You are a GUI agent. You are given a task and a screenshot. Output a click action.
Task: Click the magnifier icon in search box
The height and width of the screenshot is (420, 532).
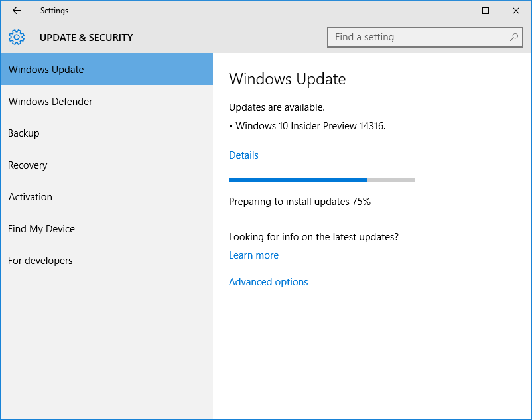tap(513, 38)
